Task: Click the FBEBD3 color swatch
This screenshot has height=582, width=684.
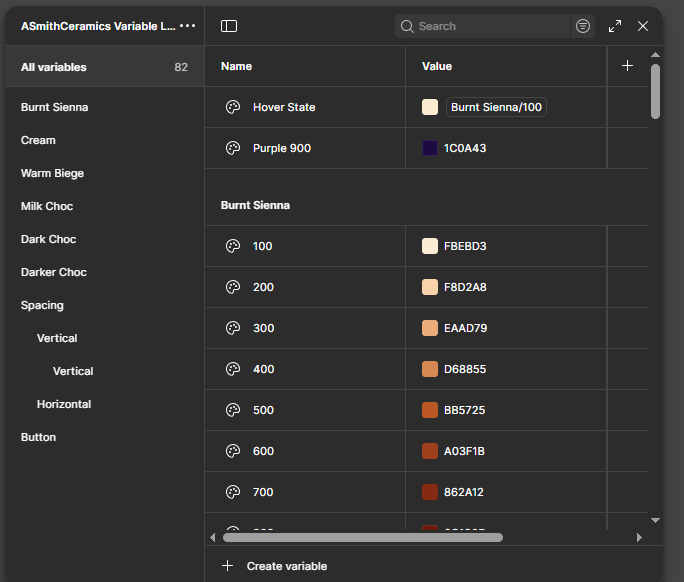Action: pyautogui.click(x=430, y=246)
